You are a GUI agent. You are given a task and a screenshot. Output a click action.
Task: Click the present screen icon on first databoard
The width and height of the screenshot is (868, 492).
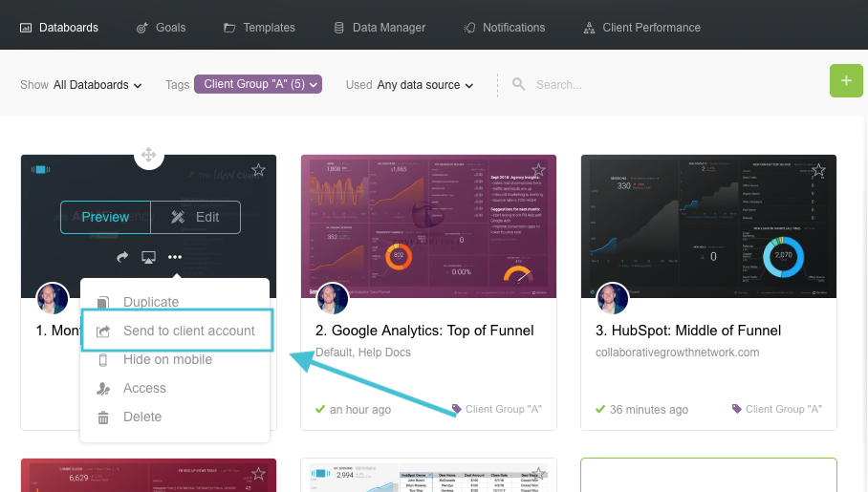coord(148,257)
